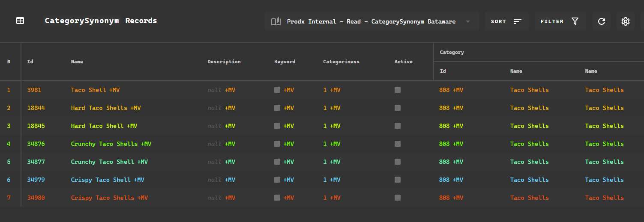The width and height of the screenshot is (644, 222).
Task: Click the Description column header
Action: (224, 62)
